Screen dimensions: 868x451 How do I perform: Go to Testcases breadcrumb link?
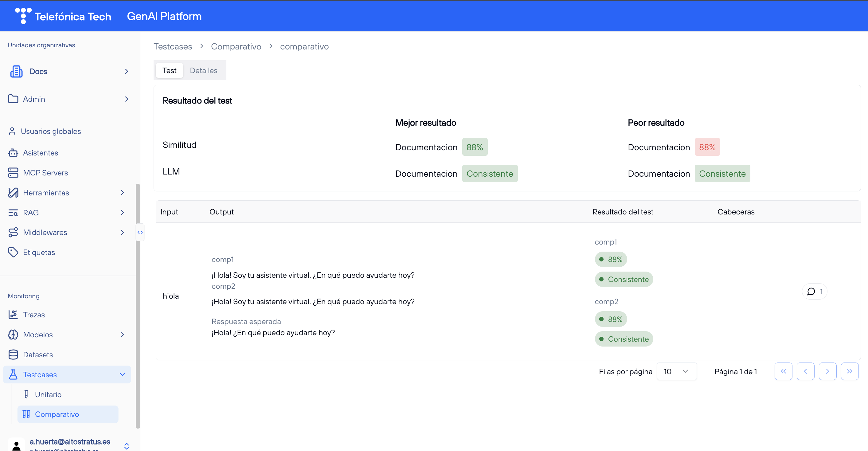(x=173, y=46)
